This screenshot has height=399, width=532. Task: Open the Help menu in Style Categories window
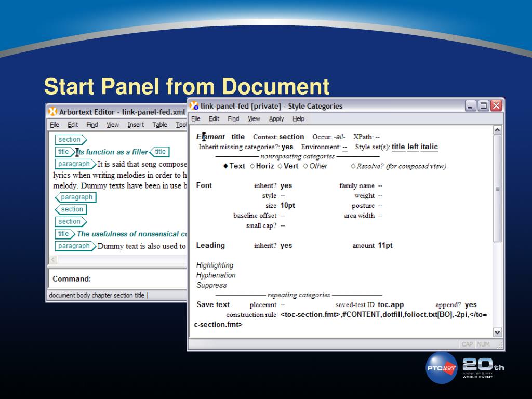coord(299,119)
